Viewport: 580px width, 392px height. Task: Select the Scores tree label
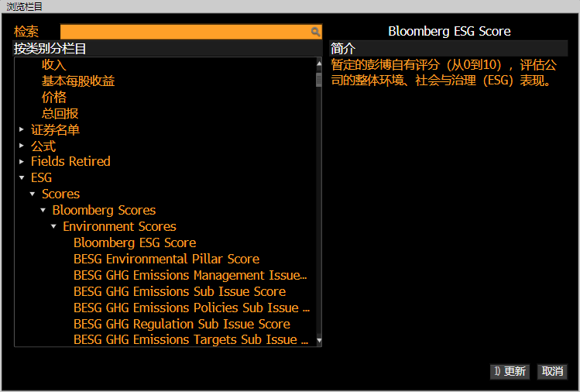pos(60,194)
